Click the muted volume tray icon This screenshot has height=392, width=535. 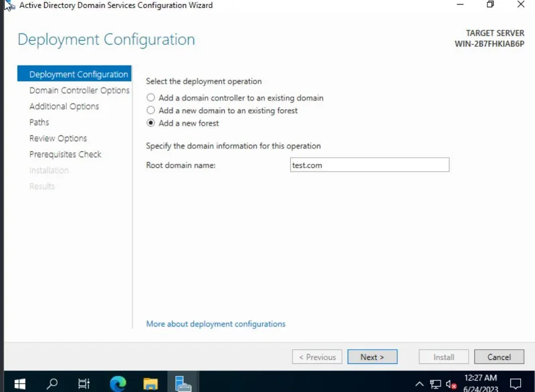tap(451, 384)
